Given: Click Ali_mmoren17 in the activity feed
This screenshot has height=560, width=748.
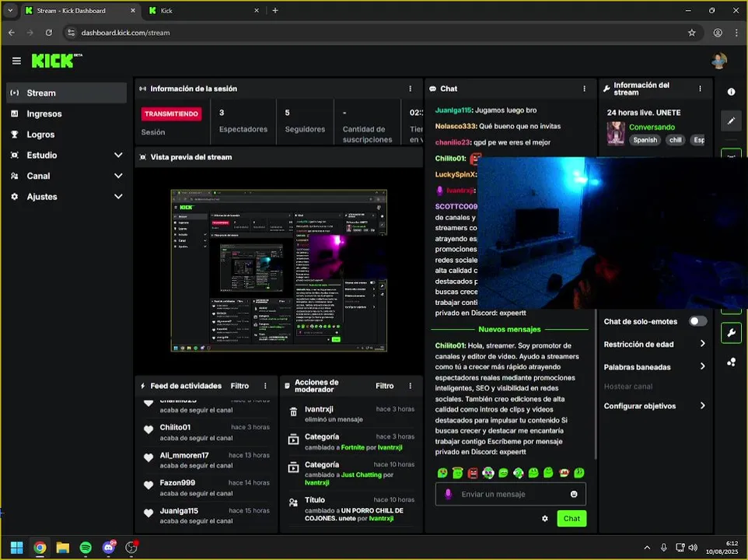Looking at the screenshot, I should [184, 455].
